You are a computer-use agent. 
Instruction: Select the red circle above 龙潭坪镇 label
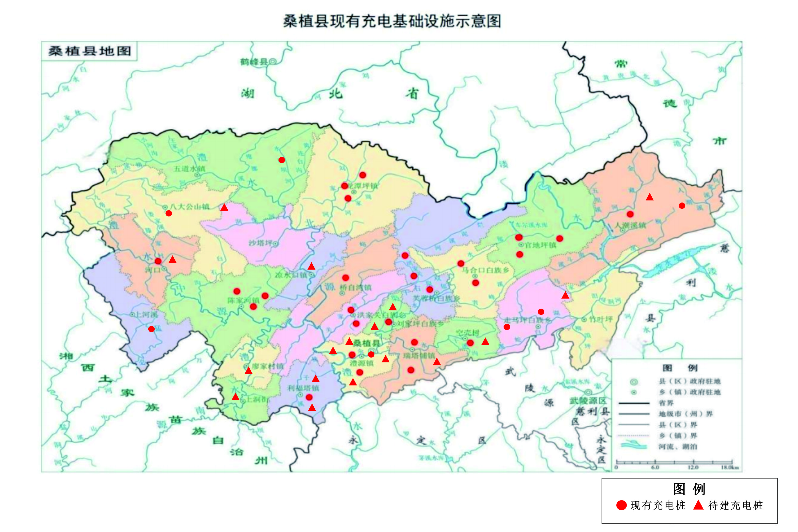coord(363,175)
